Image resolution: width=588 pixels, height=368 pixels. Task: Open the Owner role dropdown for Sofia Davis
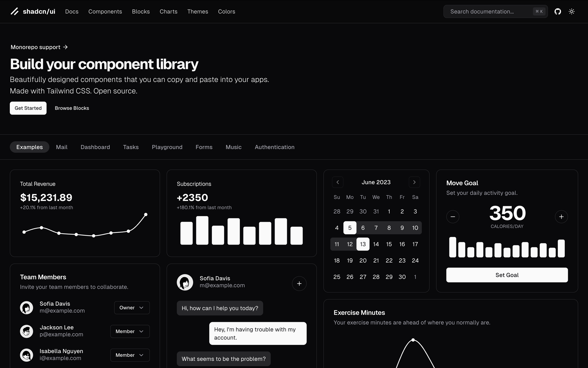pyautogui.click(x=132, y=307)
